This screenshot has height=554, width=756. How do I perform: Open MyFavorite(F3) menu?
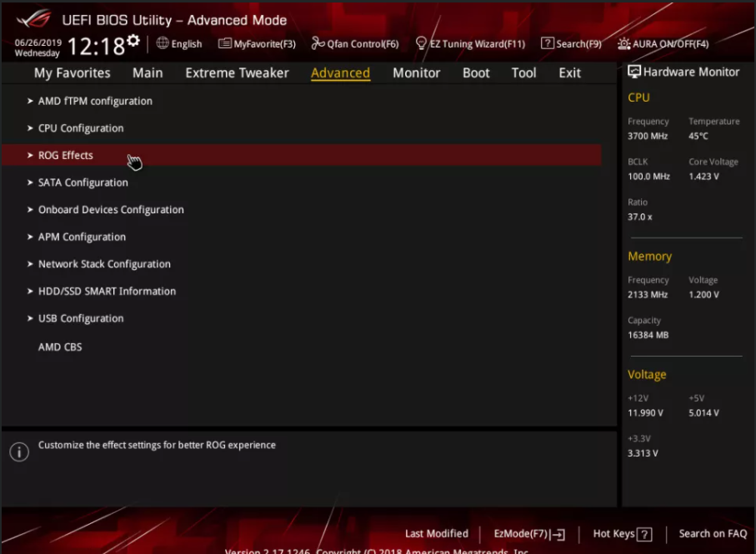point(265,44)
